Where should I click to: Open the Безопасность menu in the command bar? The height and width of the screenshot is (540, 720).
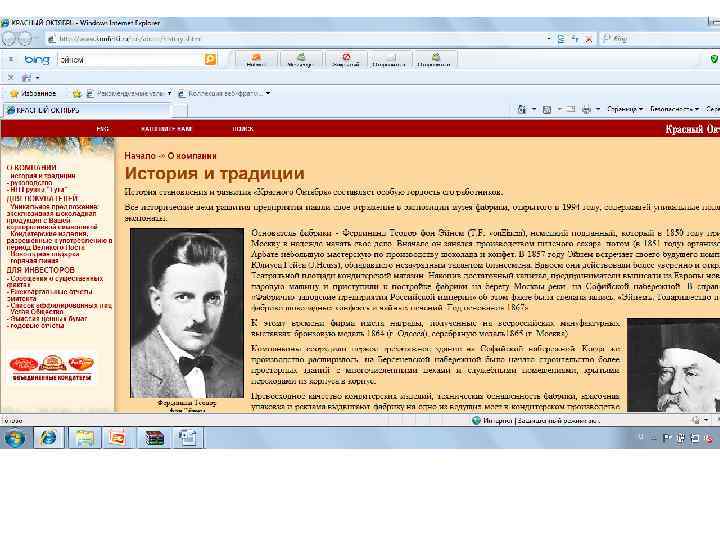[x=675, y=109]
